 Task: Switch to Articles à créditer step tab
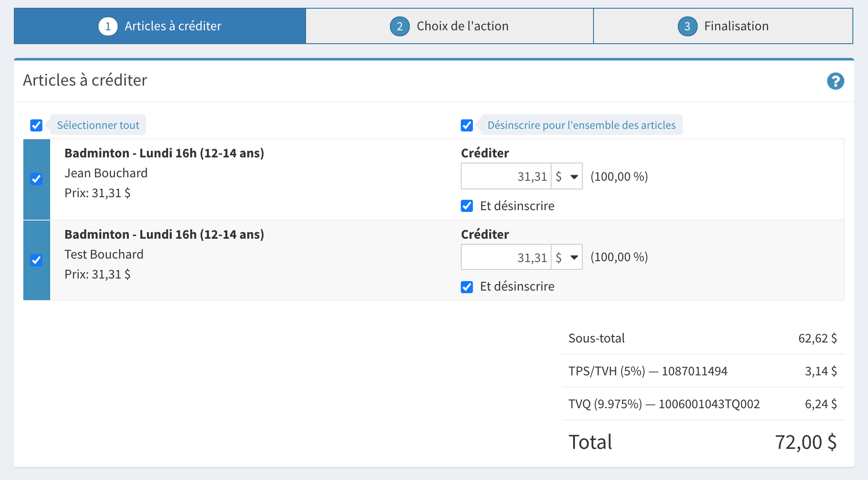[160, 26]
